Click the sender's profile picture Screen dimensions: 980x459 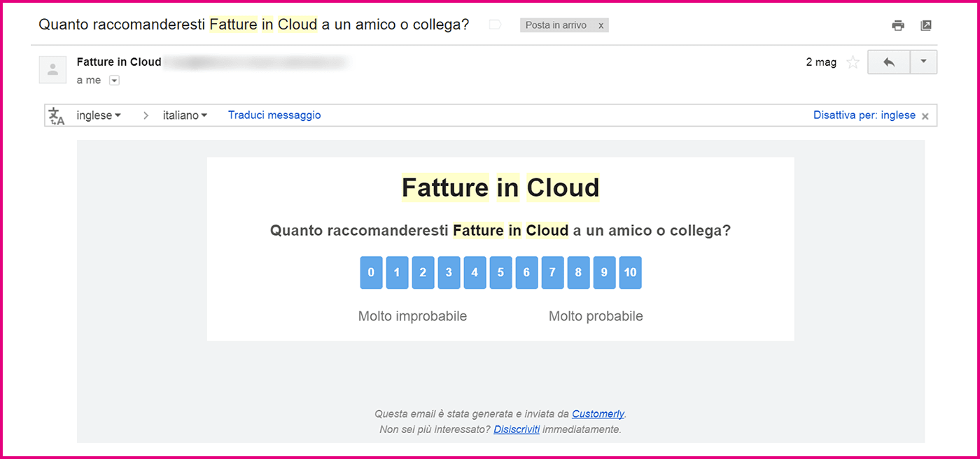(52, 69)
